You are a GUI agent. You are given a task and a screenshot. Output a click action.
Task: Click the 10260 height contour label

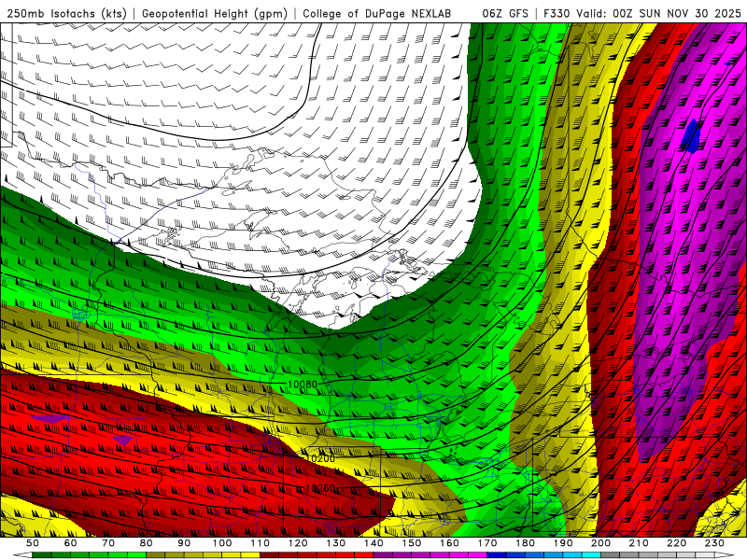point(320,488)
